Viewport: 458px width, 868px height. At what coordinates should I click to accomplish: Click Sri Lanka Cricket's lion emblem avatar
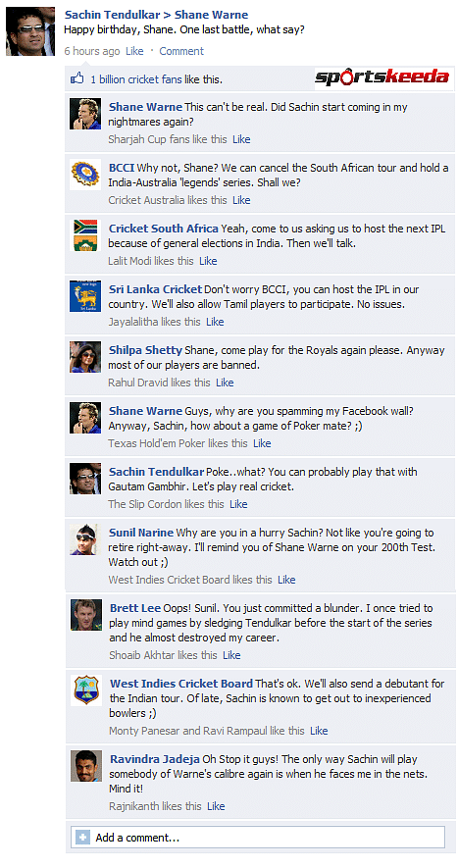(85, 296)
